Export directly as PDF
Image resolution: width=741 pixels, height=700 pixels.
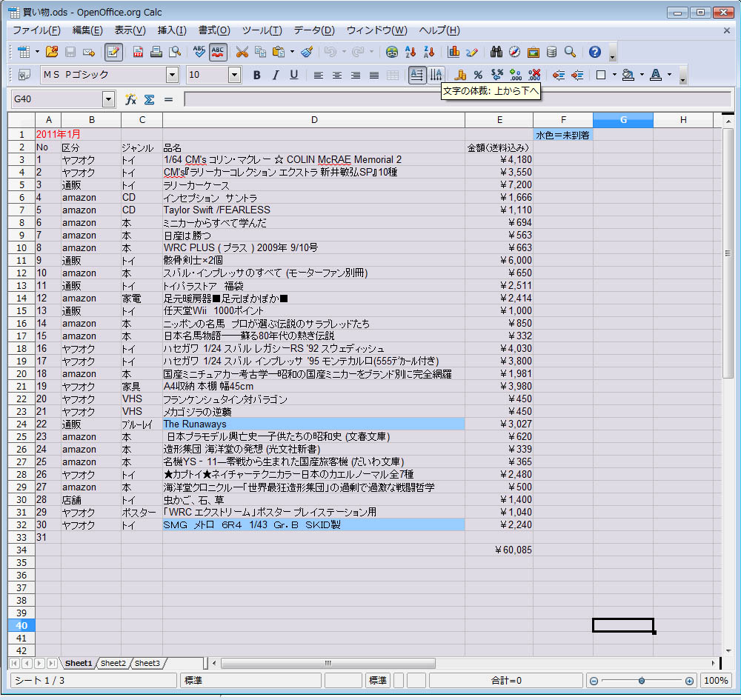[138, 52]
